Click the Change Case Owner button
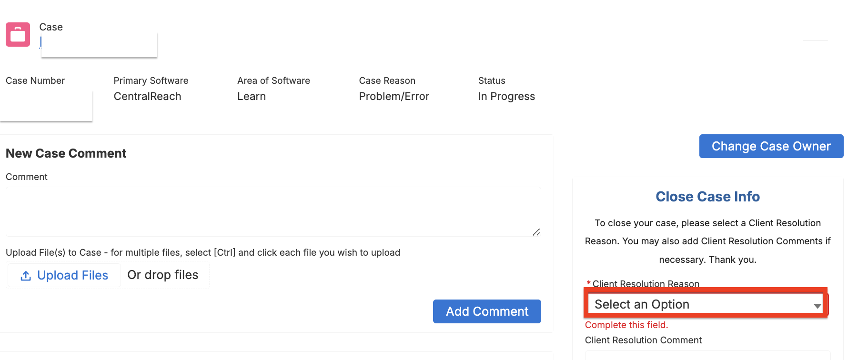This screenshot has height=360, width=868. pos(771,146)
